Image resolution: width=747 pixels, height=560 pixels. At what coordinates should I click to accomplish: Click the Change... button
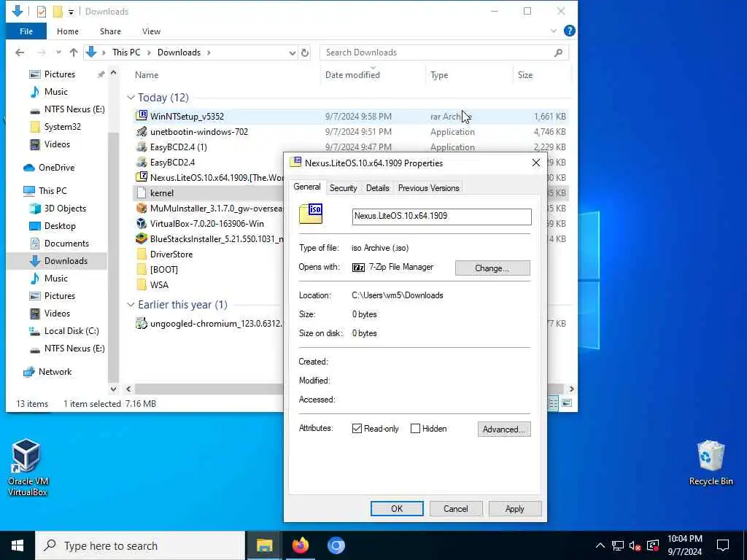point(492,268)
